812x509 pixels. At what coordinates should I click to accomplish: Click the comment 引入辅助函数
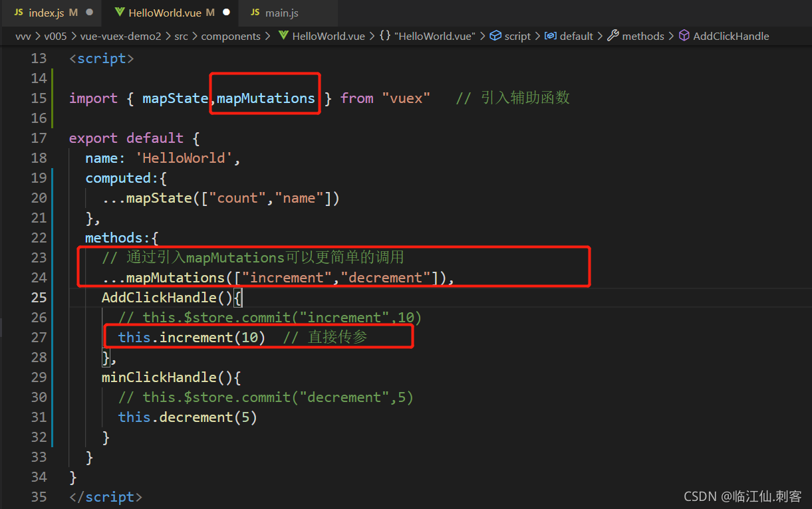pyautogui.click(x=513, y=98)
